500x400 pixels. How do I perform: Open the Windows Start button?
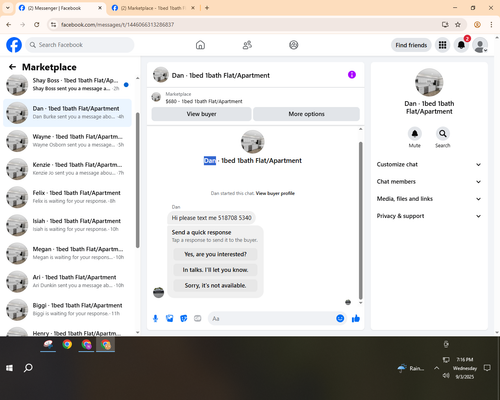(x=9, y=368)
